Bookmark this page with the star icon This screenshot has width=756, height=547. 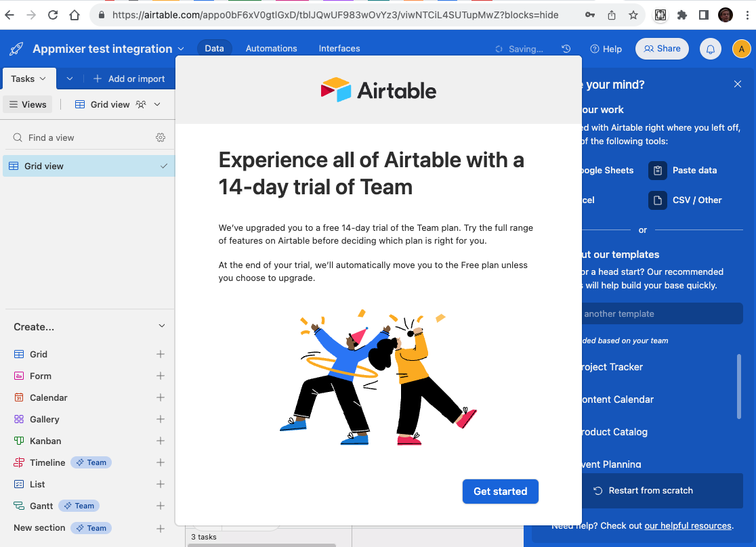click(633, 15)
